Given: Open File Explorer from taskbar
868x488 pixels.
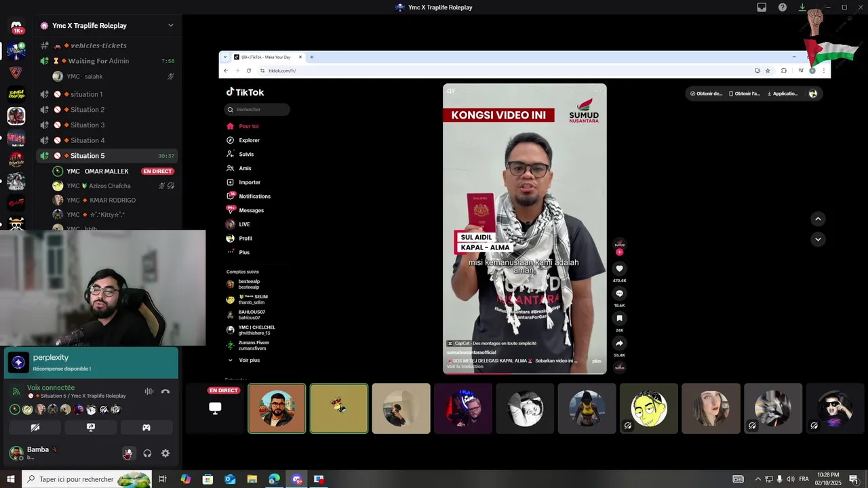Looking at the screenshot, I should (x=252, y=479).
